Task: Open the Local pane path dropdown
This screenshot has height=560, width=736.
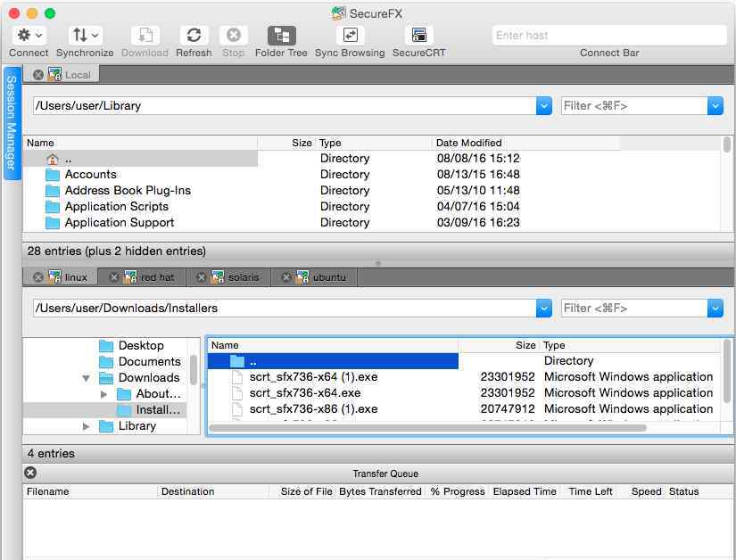Action: (x=543, y=106)
